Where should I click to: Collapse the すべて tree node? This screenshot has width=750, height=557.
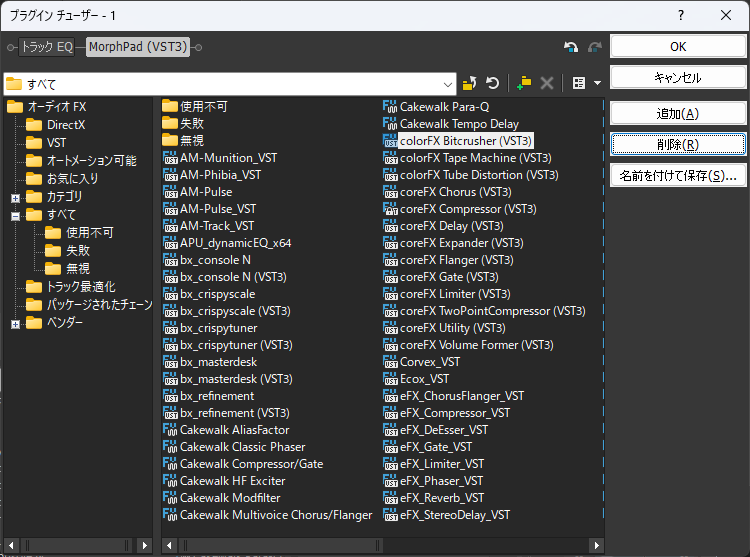pyautogui.click(x=15, y=216)
